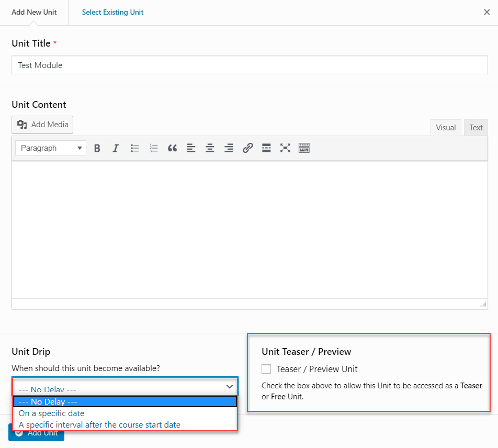Toggle the extra toolbar row
Viewport: 498px width, 448px height.
[x=304, y=148]
